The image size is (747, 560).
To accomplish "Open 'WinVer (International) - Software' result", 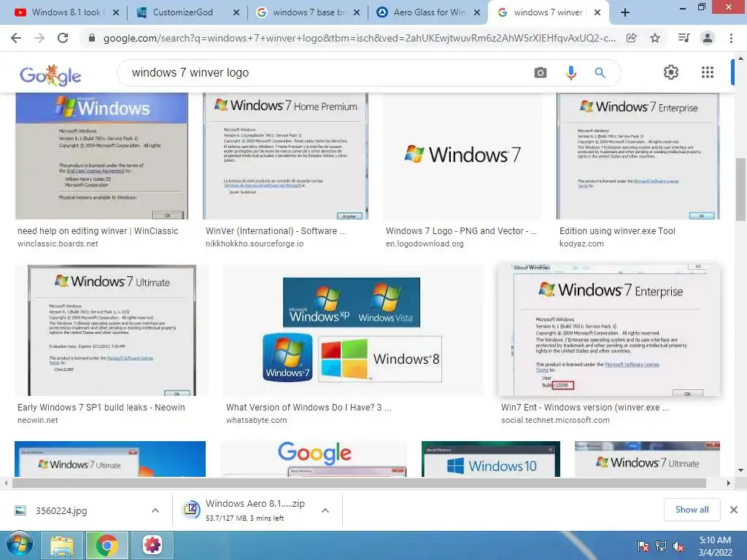I will [276, 231].
